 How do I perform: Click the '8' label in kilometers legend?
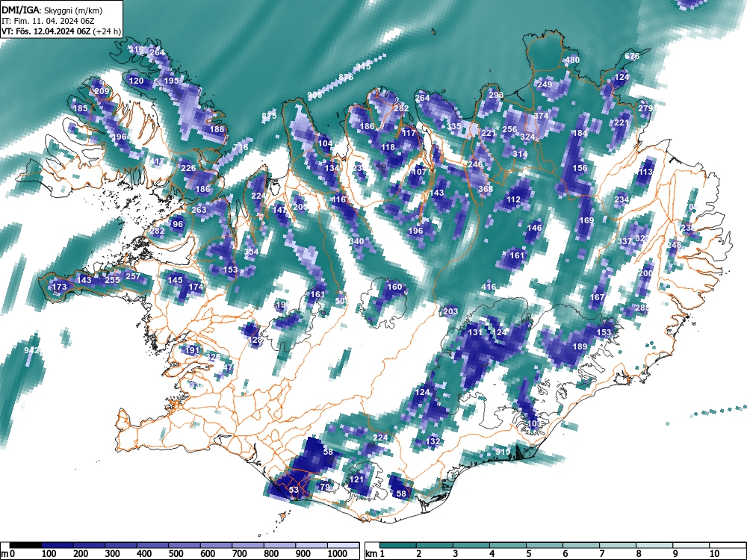639,554
